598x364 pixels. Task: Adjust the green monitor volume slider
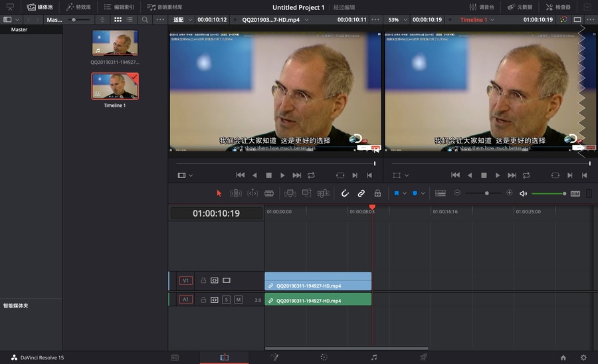pos(549,194)
